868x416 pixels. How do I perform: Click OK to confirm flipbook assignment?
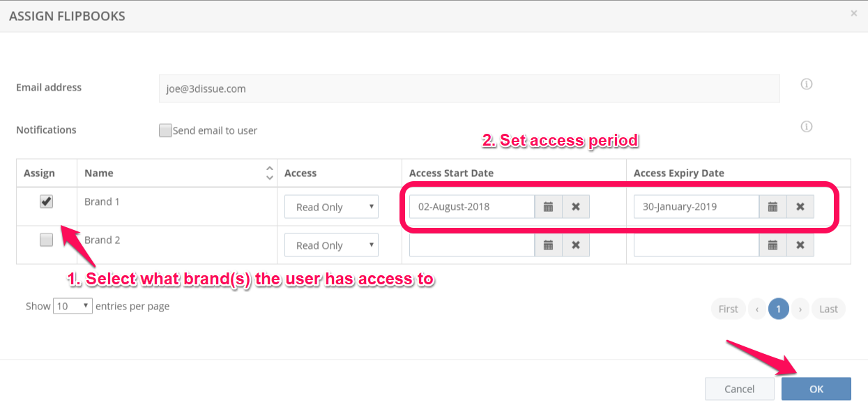(x=816, y=389)
